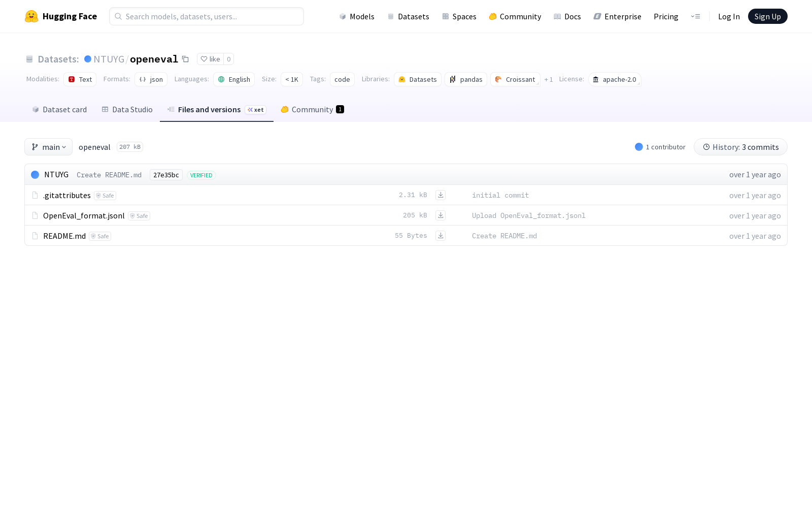Viewport: 812px width, 508px height.
Task: Click the json format badge
Action: 151,79
